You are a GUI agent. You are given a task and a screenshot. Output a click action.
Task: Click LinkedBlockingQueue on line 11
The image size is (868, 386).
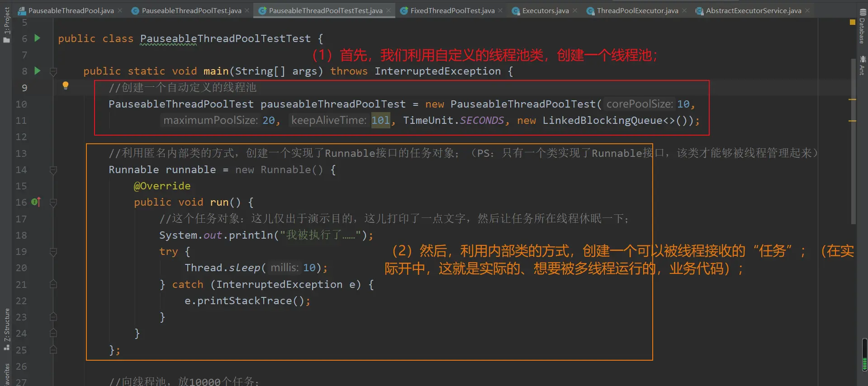coord(602,120)
